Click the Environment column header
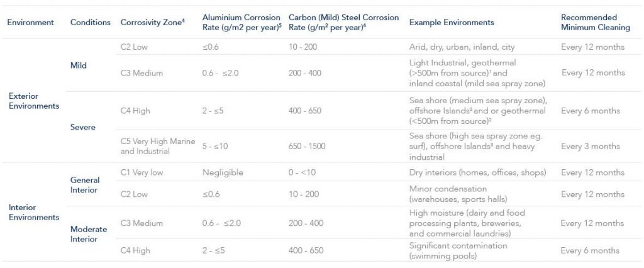This screenshot has height=268, width=644. click(x=30, y=23)
